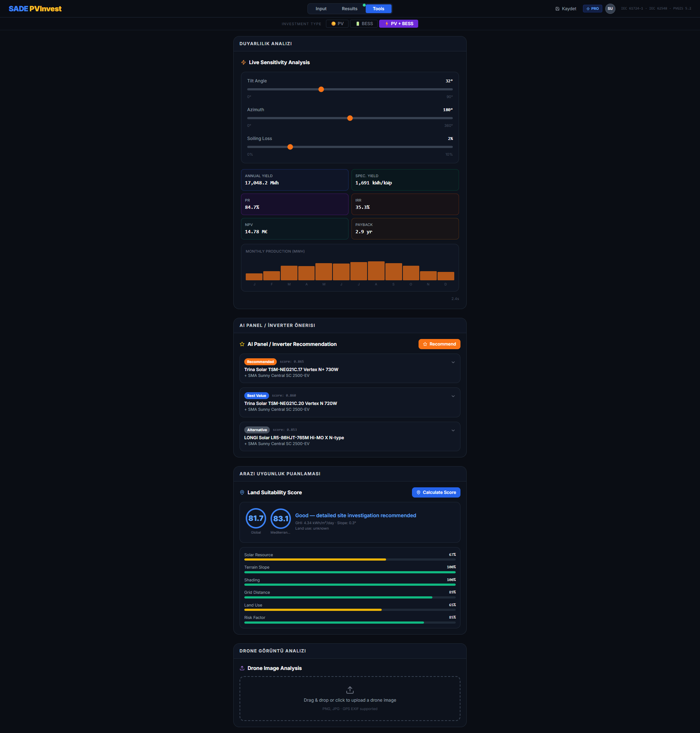The image size is (700, 733).
Task: Click the IRR 35.3% card
Action: [405, 204]
